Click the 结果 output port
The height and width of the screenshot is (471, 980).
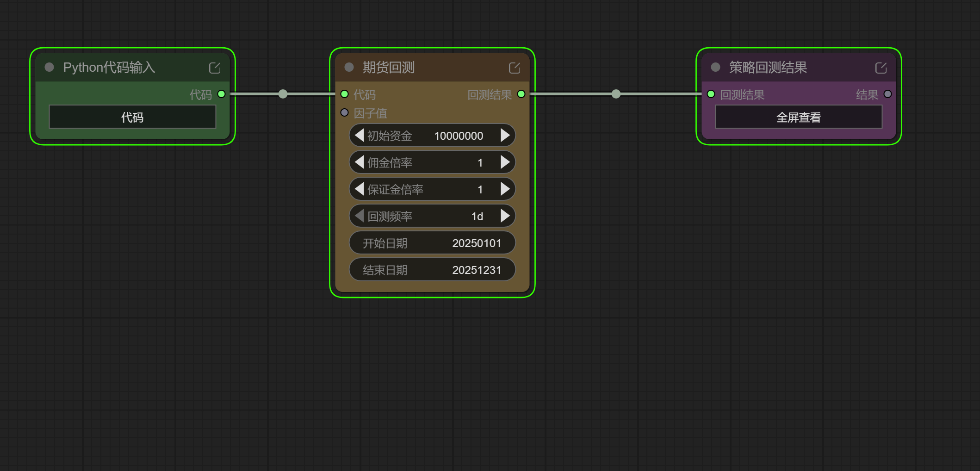pyautogui.click(x=887, y=94)
